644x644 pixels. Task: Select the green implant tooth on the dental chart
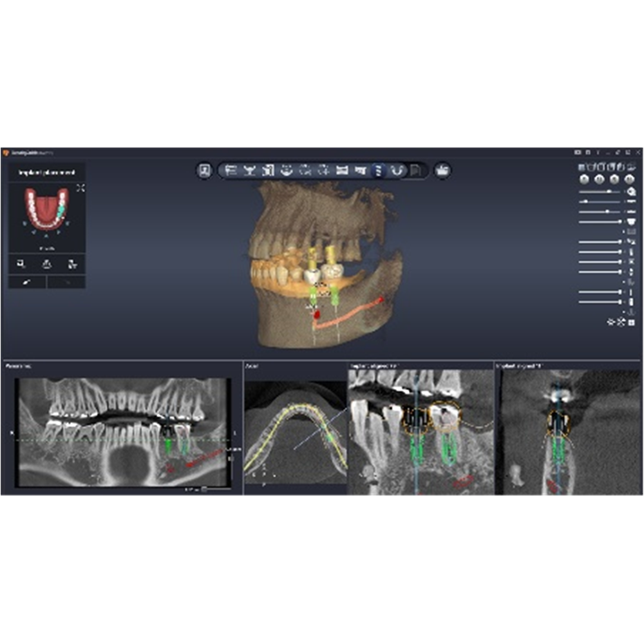point(61,211)
